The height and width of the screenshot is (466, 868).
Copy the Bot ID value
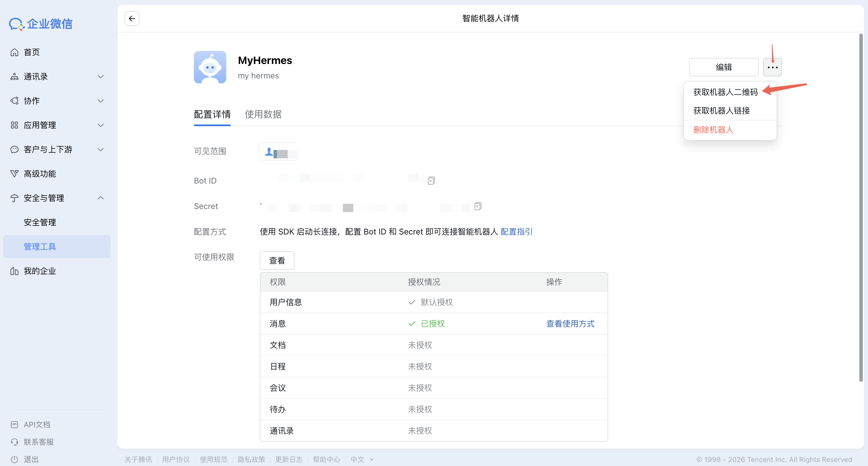click(x=431, y=181)
